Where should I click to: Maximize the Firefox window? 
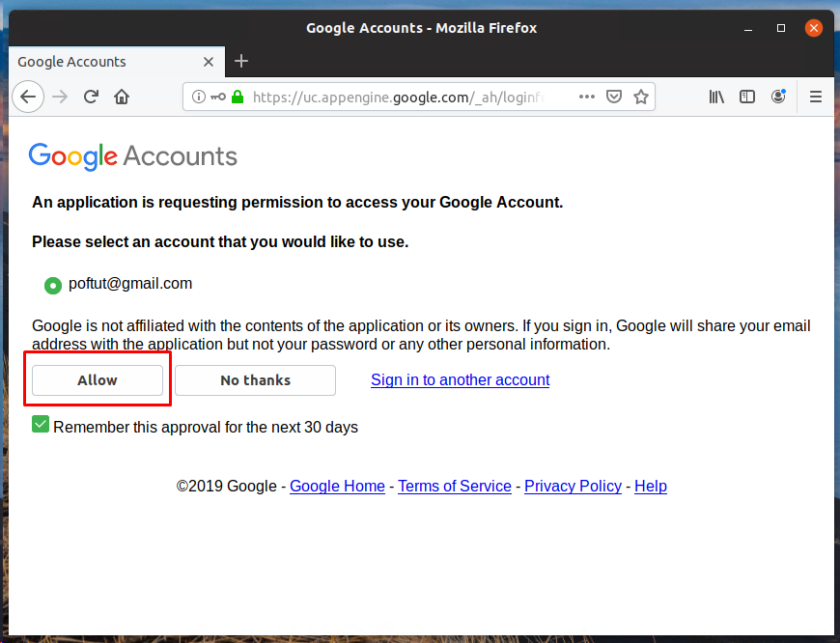[x=781, y=28]
